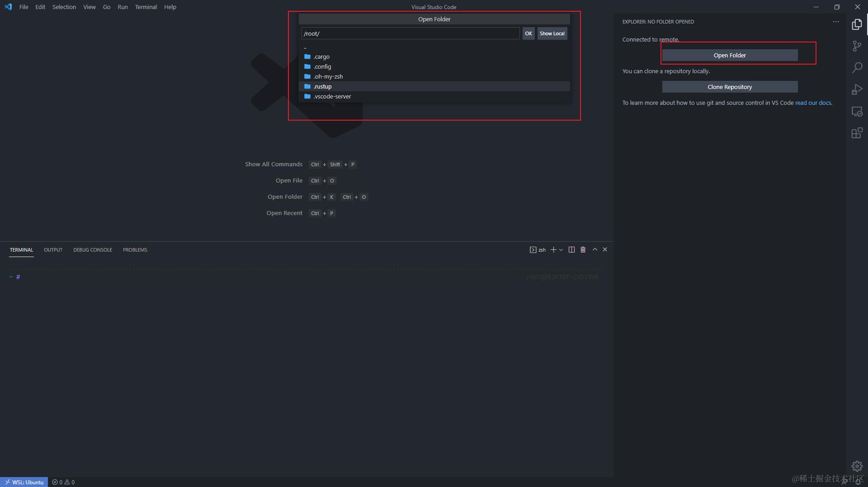
Task: Click the 'Open Recent' shortcut hint
Action: [x=284, y=213]
